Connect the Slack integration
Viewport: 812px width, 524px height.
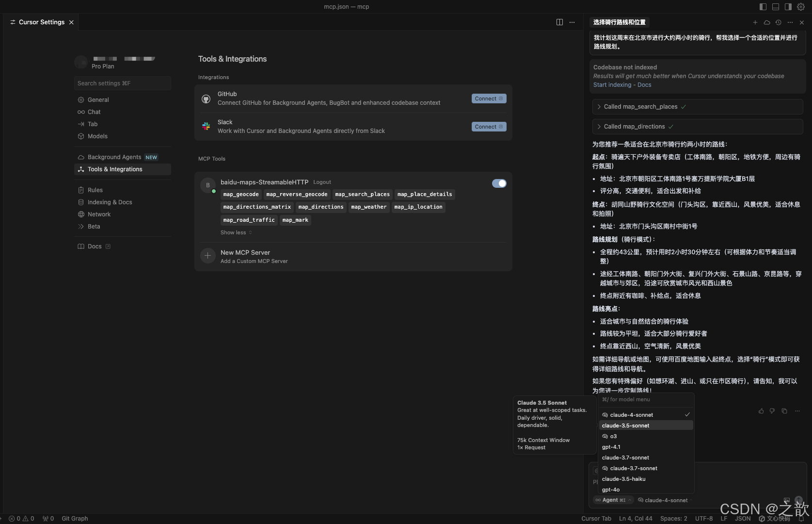(489, 127)
